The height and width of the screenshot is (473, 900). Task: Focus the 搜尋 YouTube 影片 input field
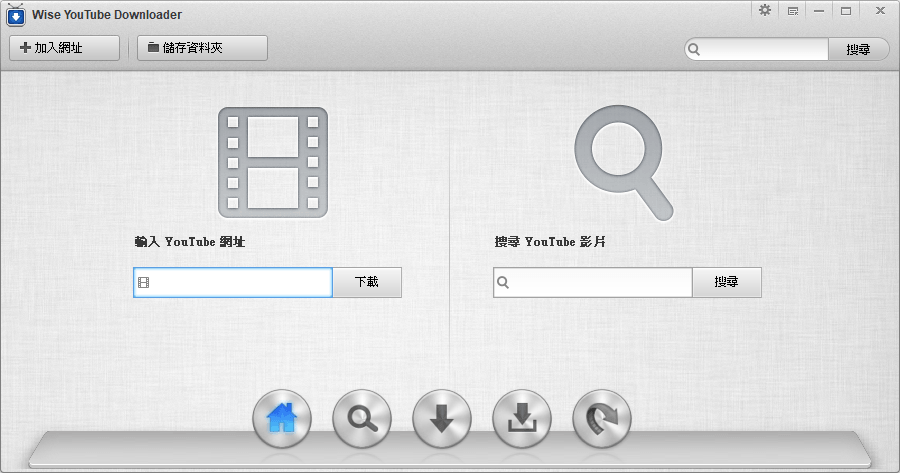click(593, 282)
